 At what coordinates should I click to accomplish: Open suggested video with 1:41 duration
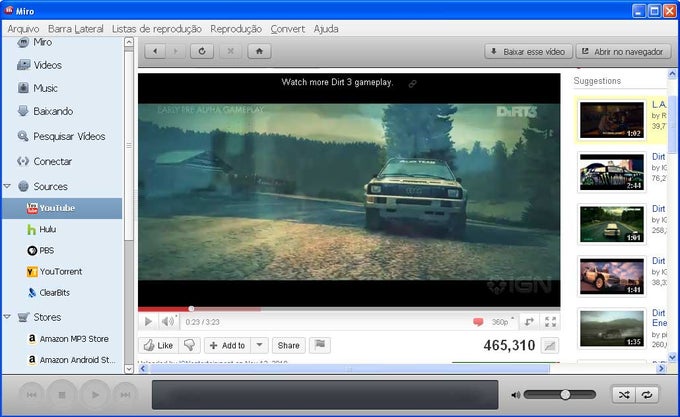611,276
